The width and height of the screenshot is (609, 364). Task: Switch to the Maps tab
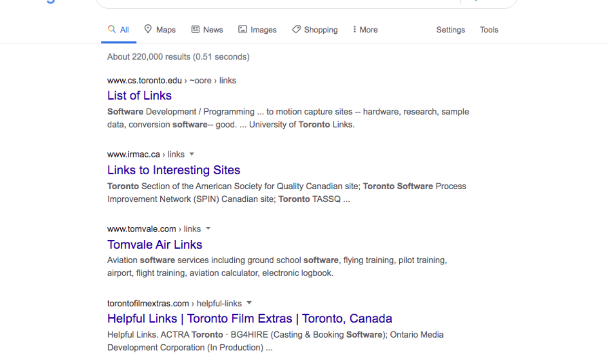pos(160,30)
